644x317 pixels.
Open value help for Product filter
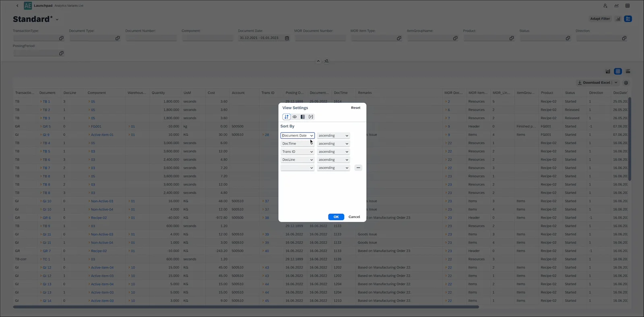point(512,38)
